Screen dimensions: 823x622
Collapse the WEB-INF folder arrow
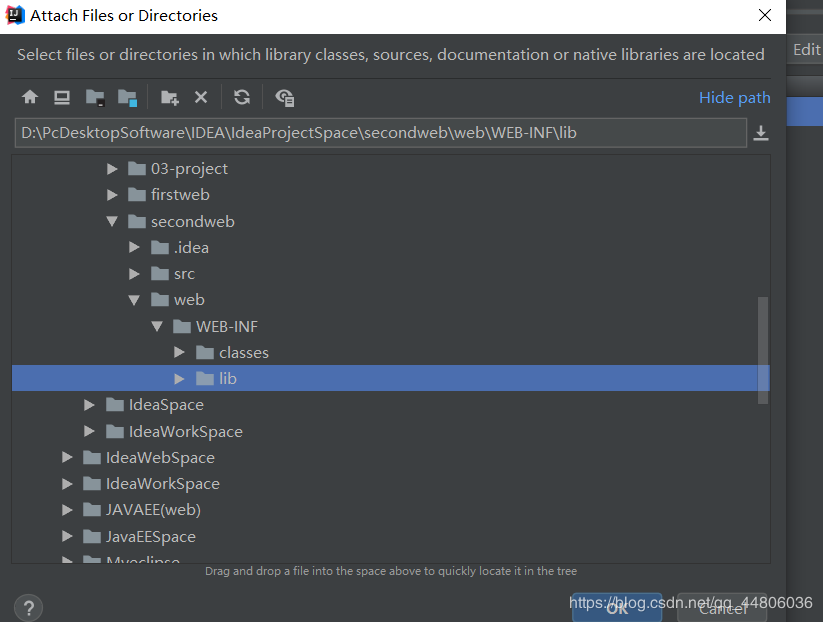[x=157, y=326]
